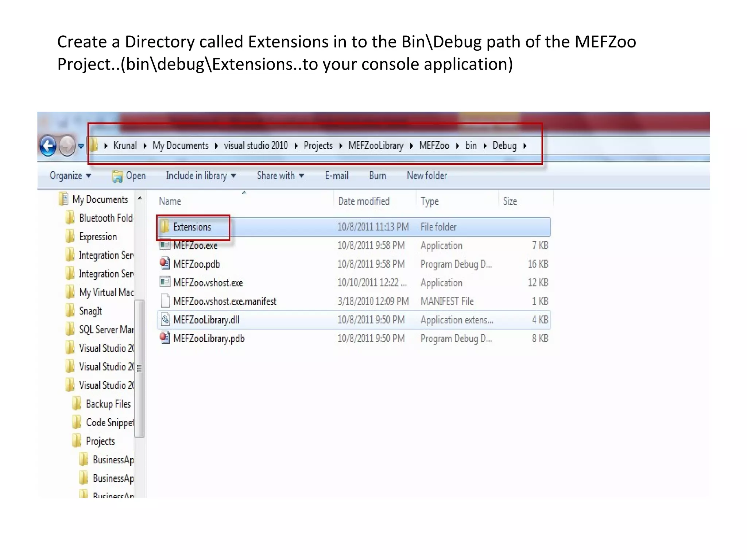Select Projects folder in navigation tree
The width and height of the screenshot is (747, 560).
tap(100, 441)
